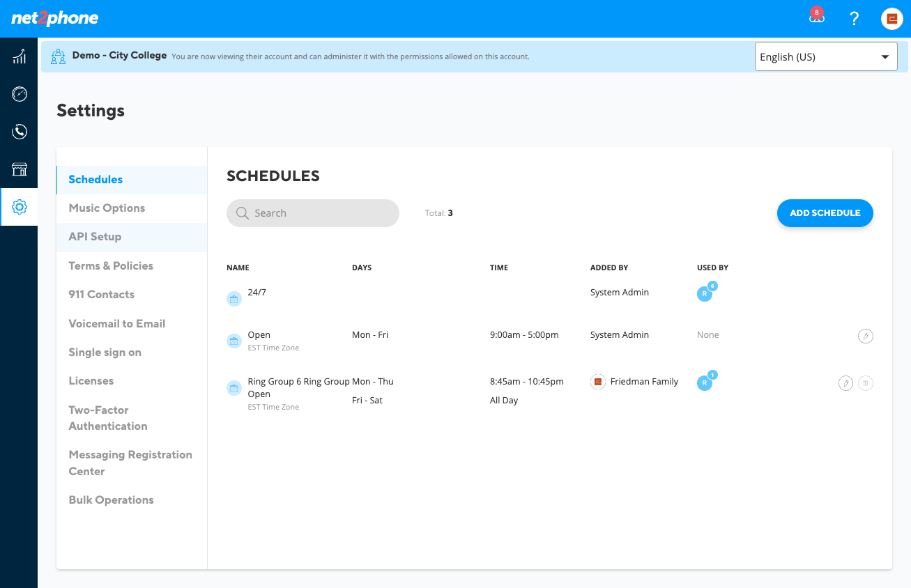
Task: Delete the Ring Group 6 schedule
Action: tap(866, 382)
